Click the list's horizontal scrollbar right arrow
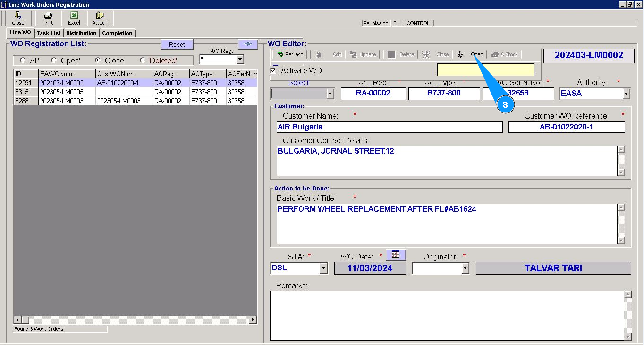This screenshot has width=644, height=345. click(x=253, y=320)
